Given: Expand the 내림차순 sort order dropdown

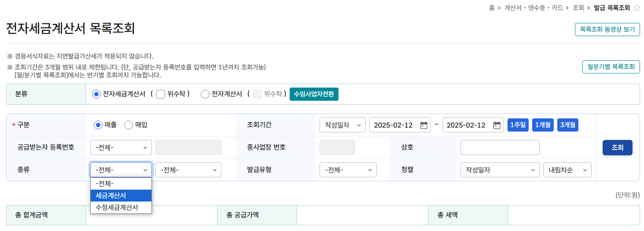Looking at the screenshot, I should [x=567, y=170].
